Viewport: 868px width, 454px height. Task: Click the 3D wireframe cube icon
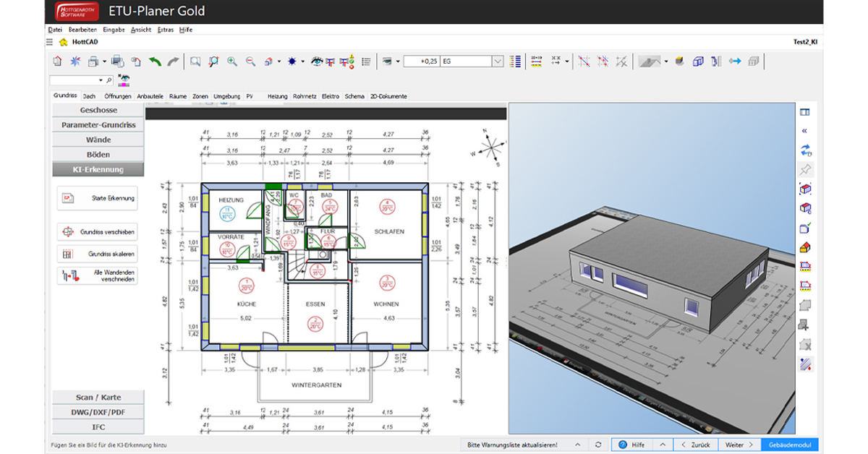tap(698, 61)
